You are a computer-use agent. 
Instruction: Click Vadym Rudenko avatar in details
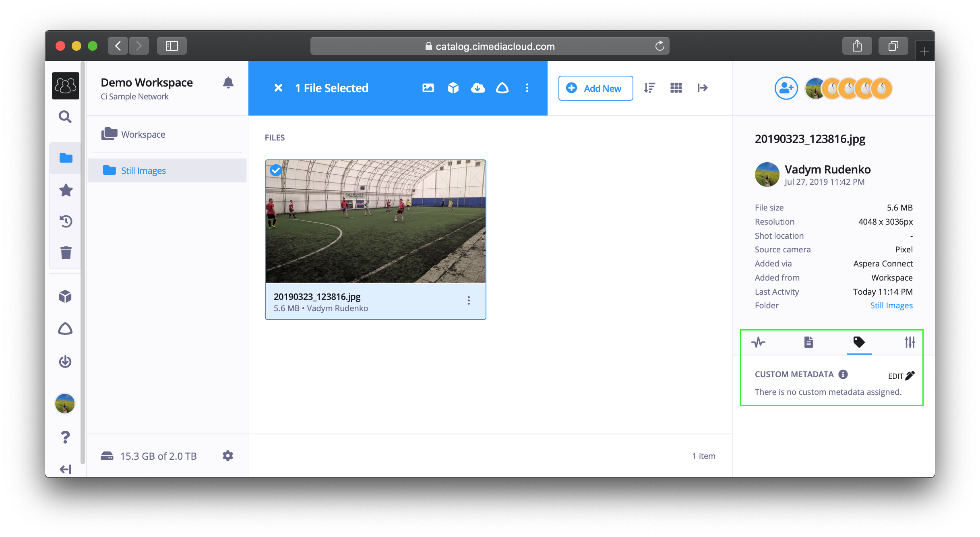click(x=767, y=174)
